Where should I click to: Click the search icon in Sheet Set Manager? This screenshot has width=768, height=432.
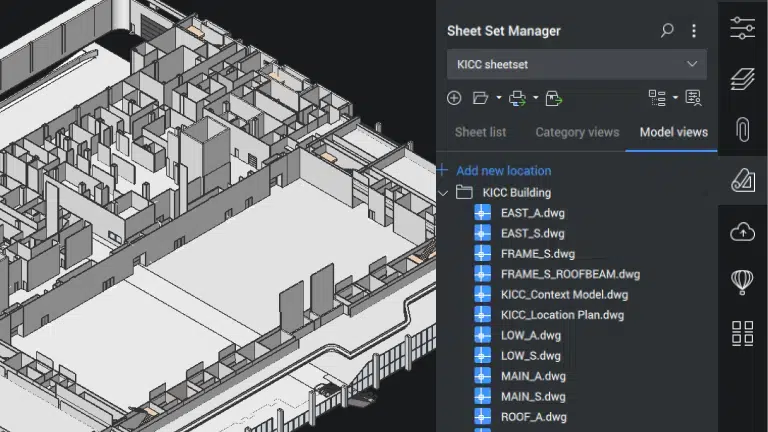tap(667, 31)
